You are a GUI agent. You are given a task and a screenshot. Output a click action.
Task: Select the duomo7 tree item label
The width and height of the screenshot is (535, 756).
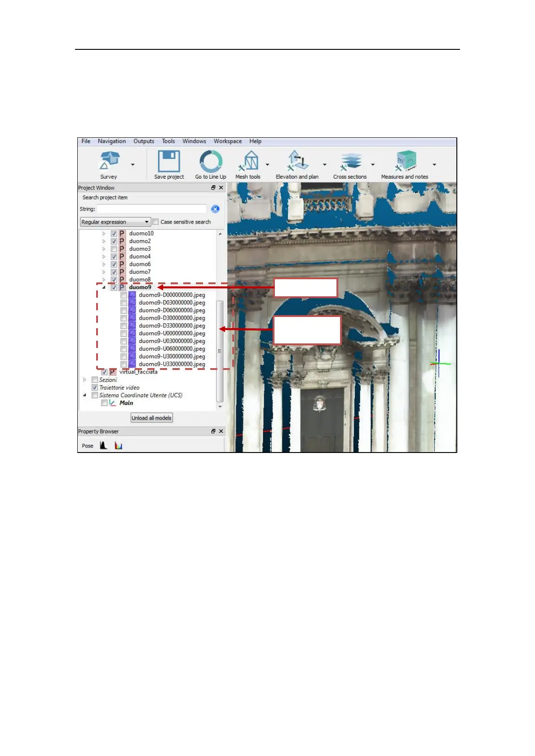coord(140,272)
